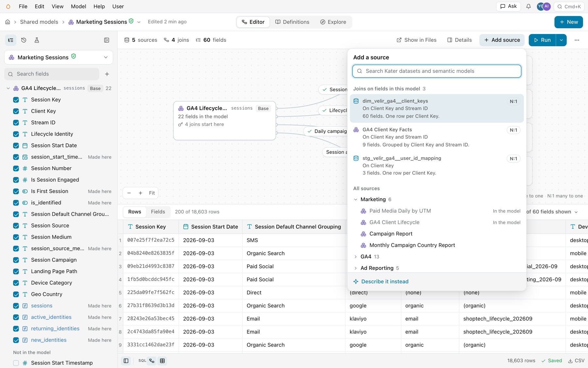Uncheck the Session Key field checkbox
This screenshot has width=588, height=368.
click(16, 100)
